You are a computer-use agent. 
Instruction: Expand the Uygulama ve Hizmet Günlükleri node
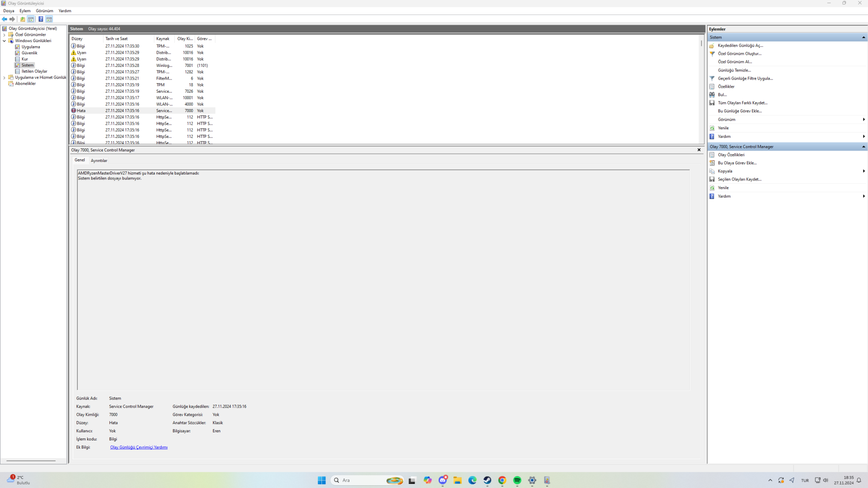pyautogui.click(x=4, y=77)
